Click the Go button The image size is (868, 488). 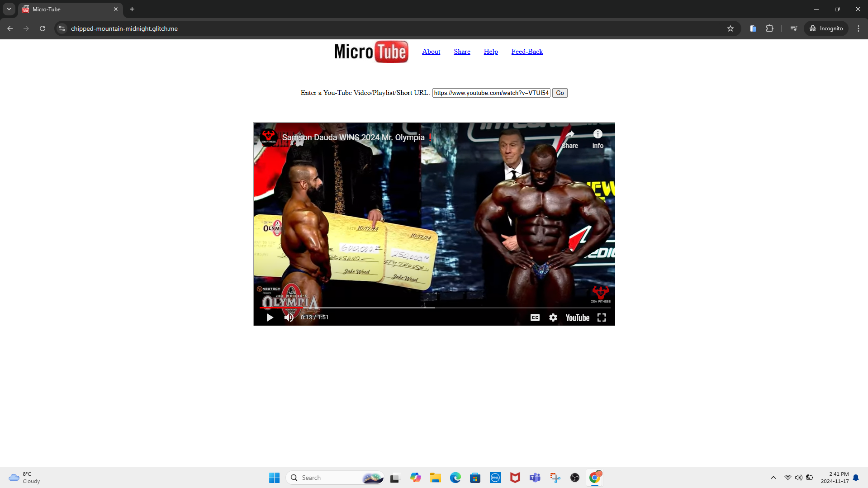point(560,93)
